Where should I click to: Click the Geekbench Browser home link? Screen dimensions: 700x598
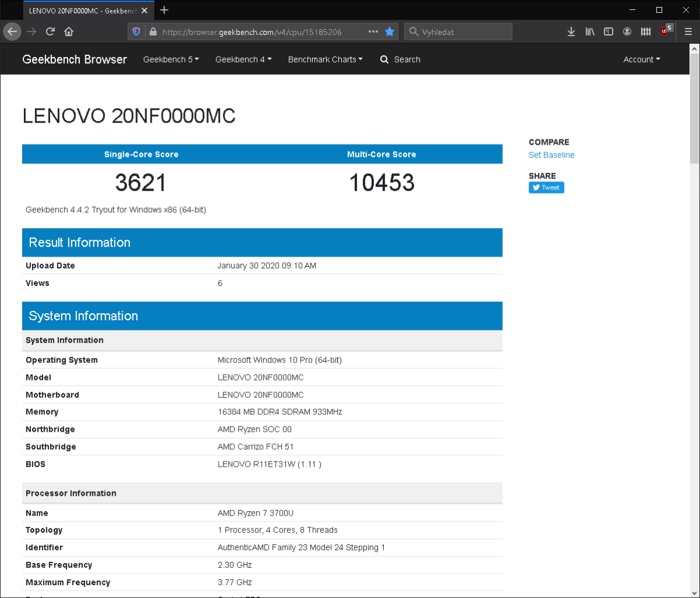(74, 60)
